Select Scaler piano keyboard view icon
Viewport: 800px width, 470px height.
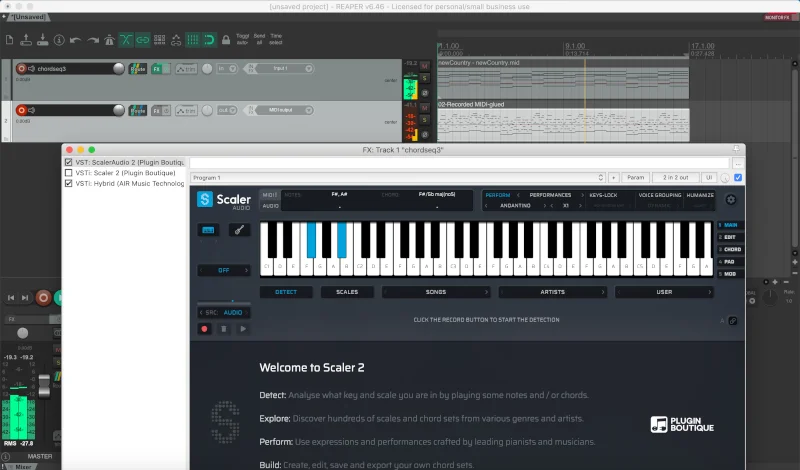click(208, 230)
